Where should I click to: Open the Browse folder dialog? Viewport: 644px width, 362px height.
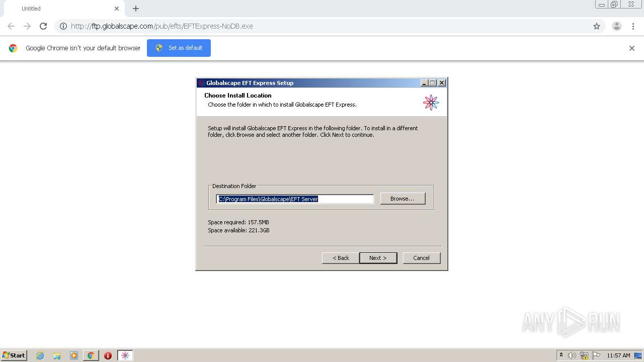[x=403, y=199]
